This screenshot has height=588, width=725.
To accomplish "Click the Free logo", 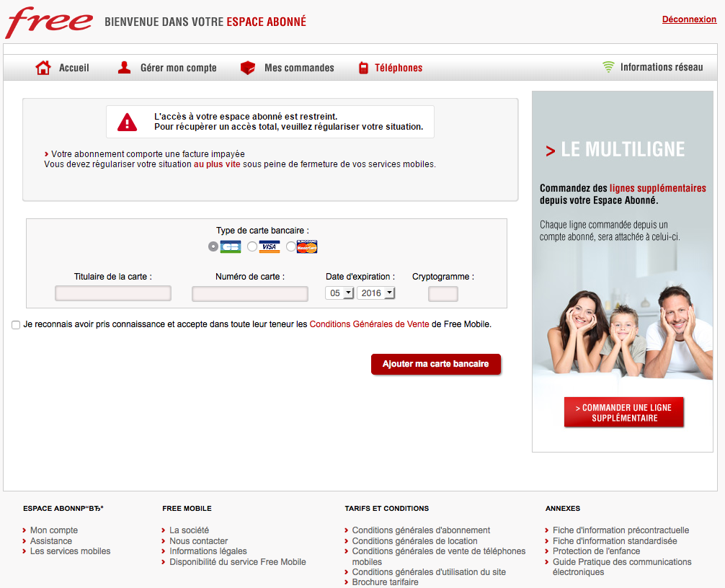I will [49, 22].
